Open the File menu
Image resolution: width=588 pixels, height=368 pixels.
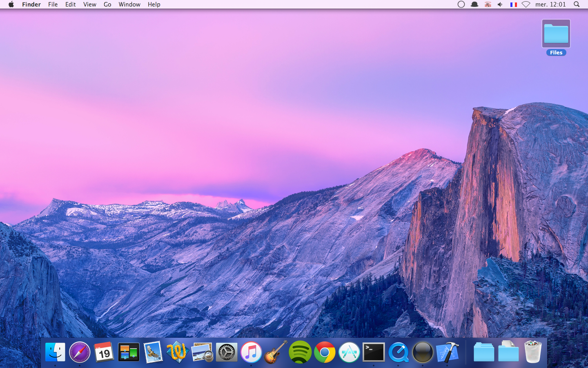53,4
